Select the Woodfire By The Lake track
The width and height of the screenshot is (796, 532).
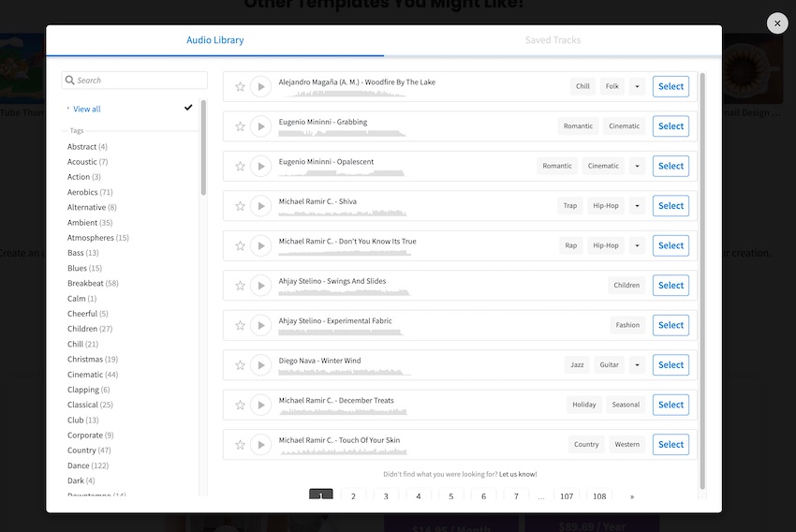point(671,86)
